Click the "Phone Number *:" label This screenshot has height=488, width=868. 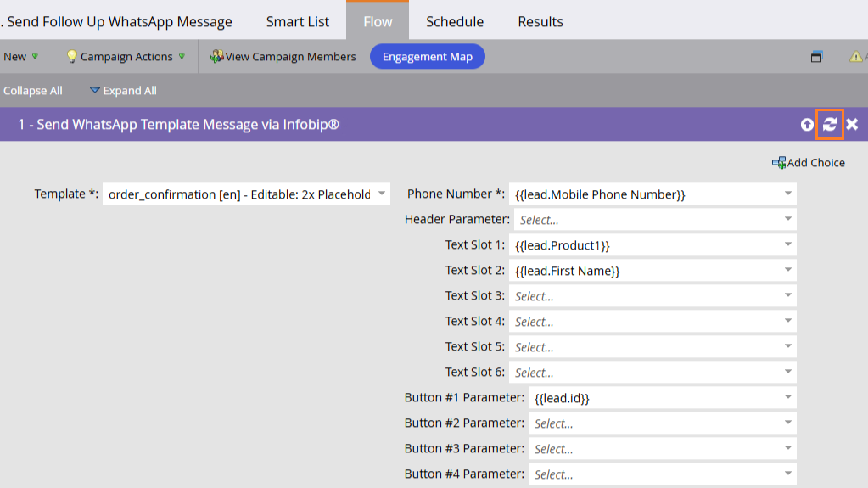(x=456, y=194)
